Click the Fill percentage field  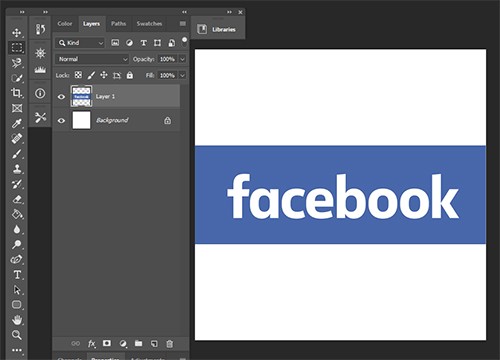pos(167,75)
